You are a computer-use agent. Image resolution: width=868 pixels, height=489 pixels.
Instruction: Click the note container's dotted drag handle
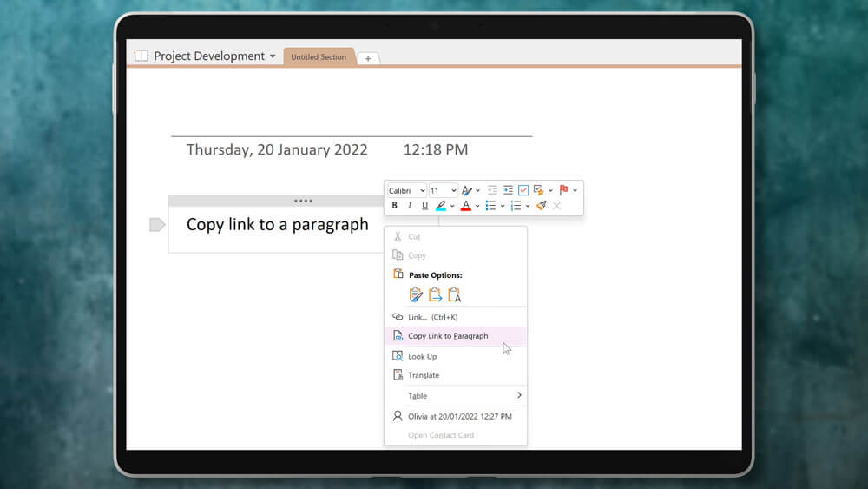coord(303,201)
